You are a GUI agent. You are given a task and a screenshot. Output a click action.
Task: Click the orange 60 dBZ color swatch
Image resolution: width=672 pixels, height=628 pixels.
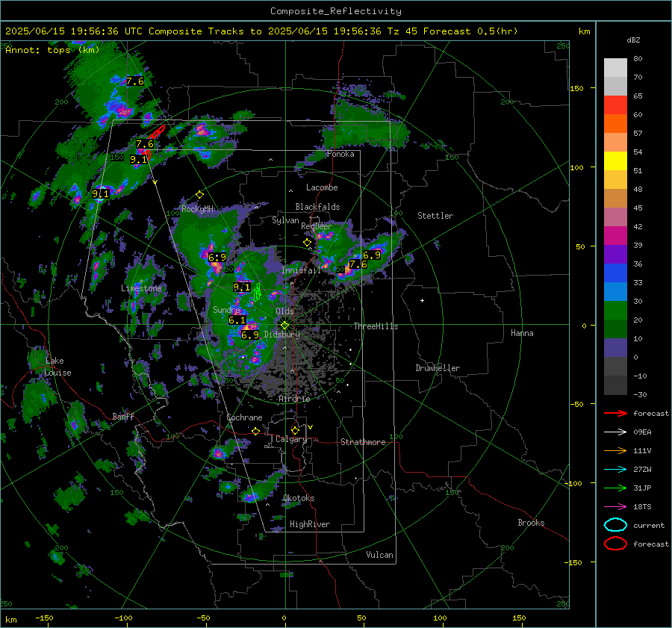[x=615, y=123]
